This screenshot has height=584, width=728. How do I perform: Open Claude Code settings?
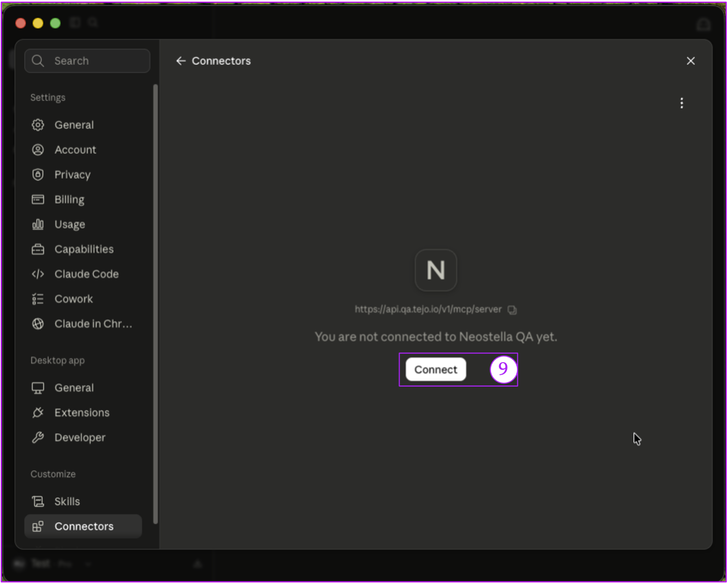[x=83, y=274]
